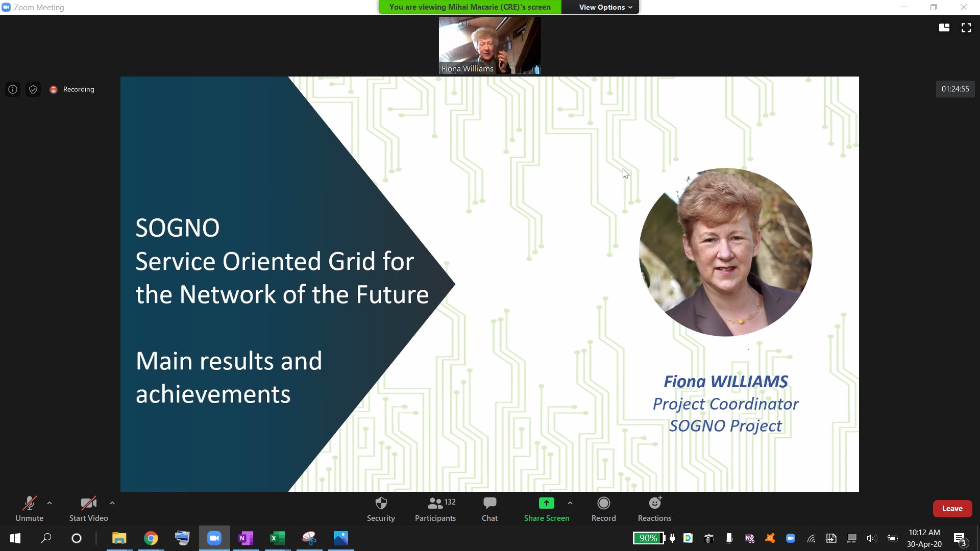Open the Security menu
Screen dimensions: 980x551
coord(381,509)
